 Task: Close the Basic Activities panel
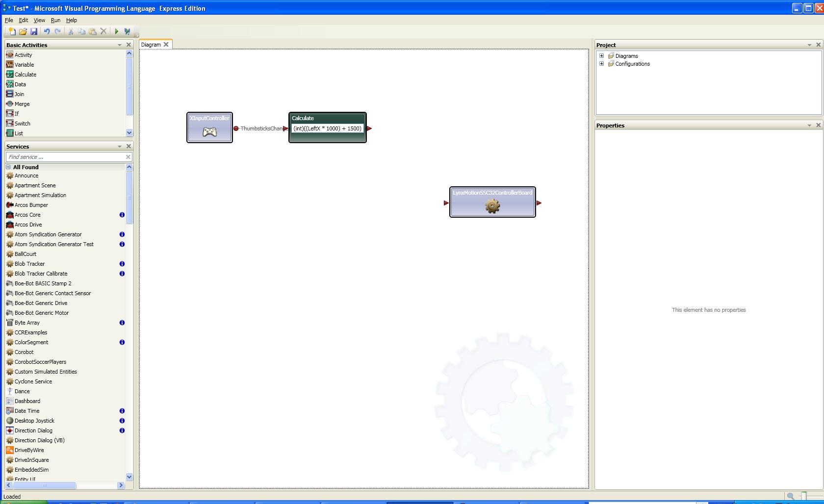coord(129,45)
